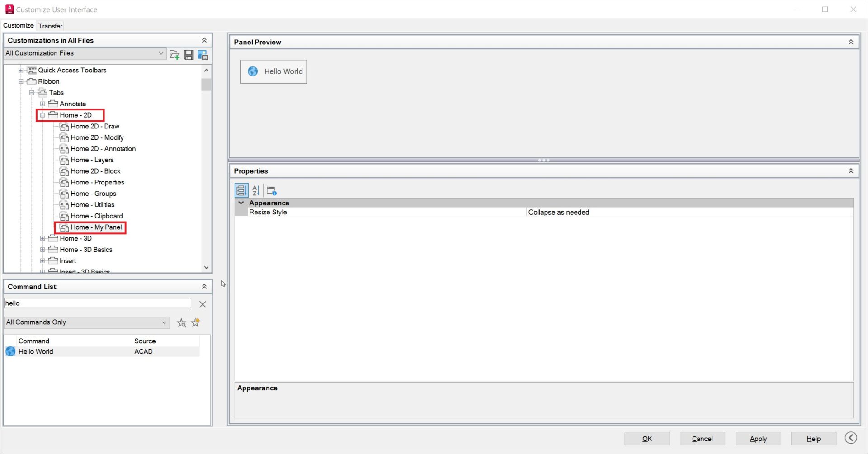The height and width of the screenshot is (454, 868).
Task: Switch to the Transfer tab
Action: [x=50, y=26]
